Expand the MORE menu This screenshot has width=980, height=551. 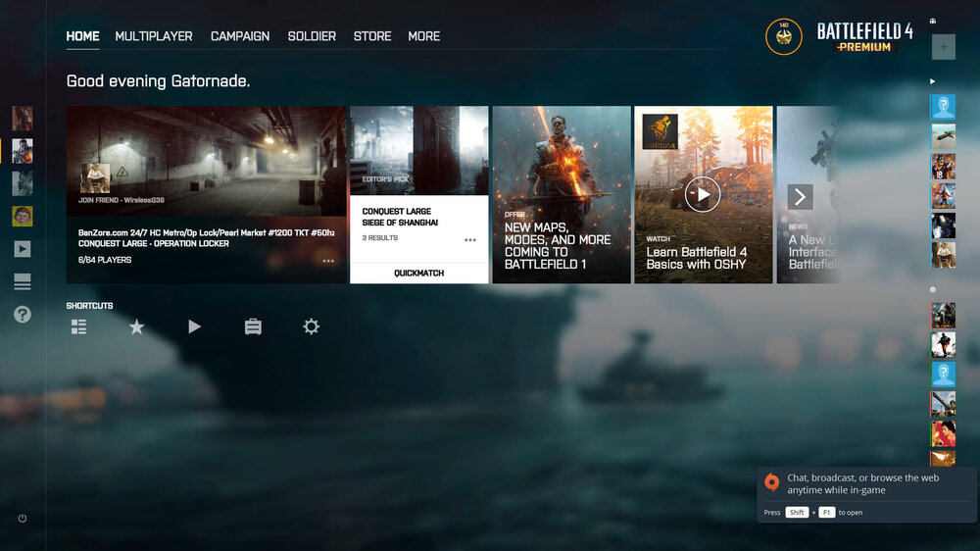pyautogui.click(x=423, y=36)
